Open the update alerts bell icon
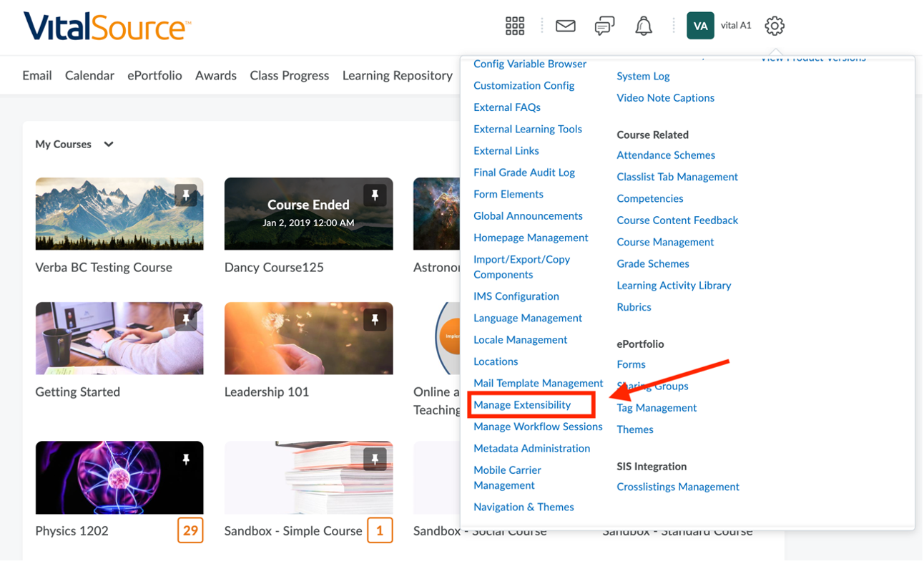Viewport: 924px width, 564px height. pyautogui.click(x=644, y=26)
